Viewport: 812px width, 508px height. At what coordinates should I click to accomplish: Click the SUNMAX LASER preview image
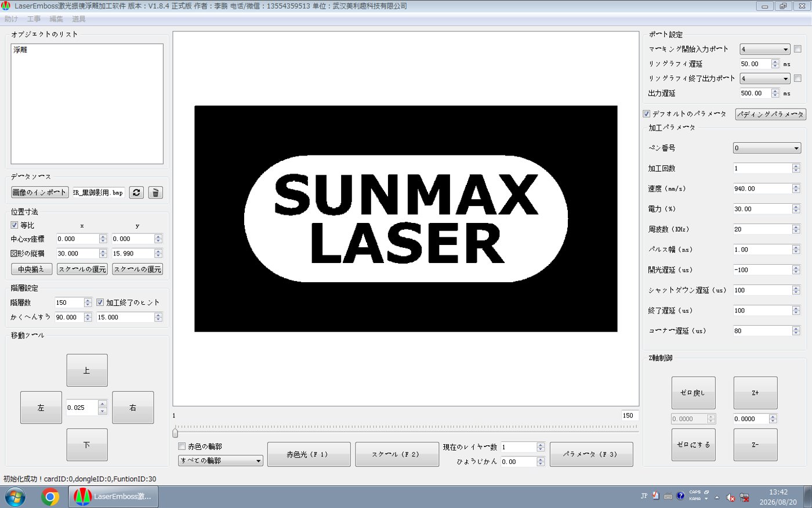point(405,218)
